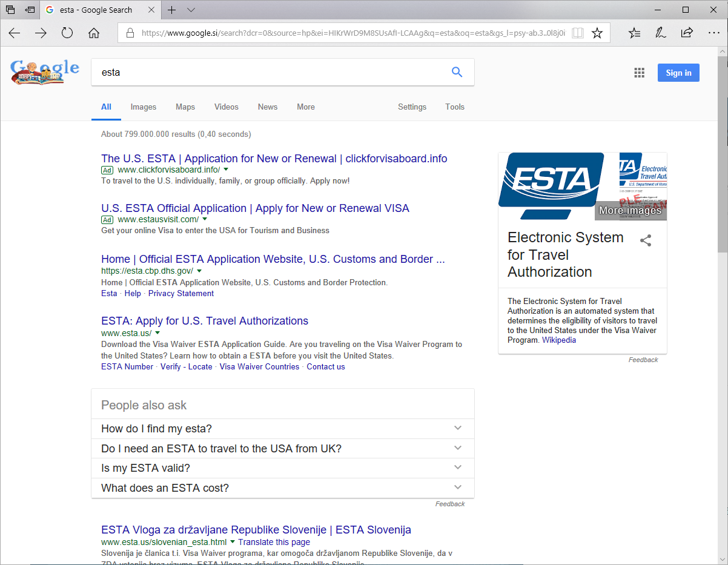
Task: Open the Wikipedia link in the knowledge panel
Action: [x=559, y=340]
